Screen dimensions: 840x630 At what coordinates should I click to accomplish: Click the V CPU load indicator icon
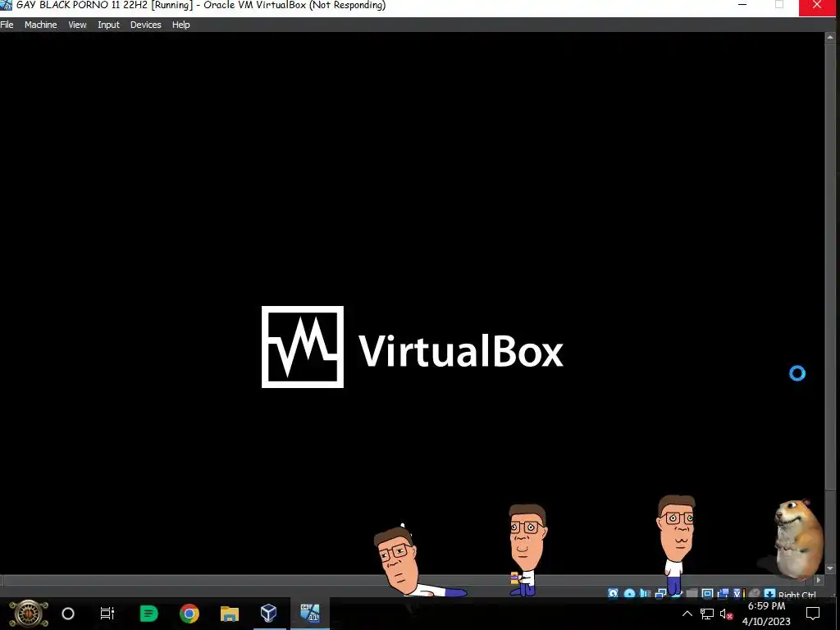(739, 594)
